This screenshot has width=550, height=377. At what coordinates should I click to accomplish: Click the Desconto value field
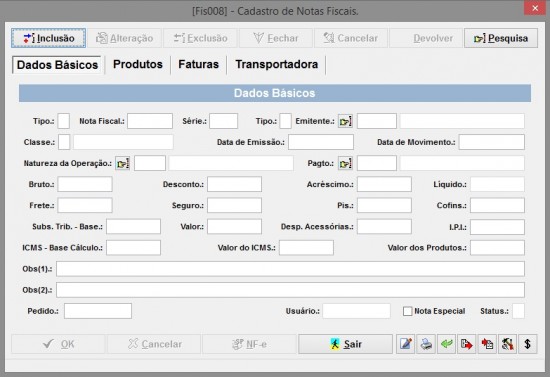coord(234,184)
